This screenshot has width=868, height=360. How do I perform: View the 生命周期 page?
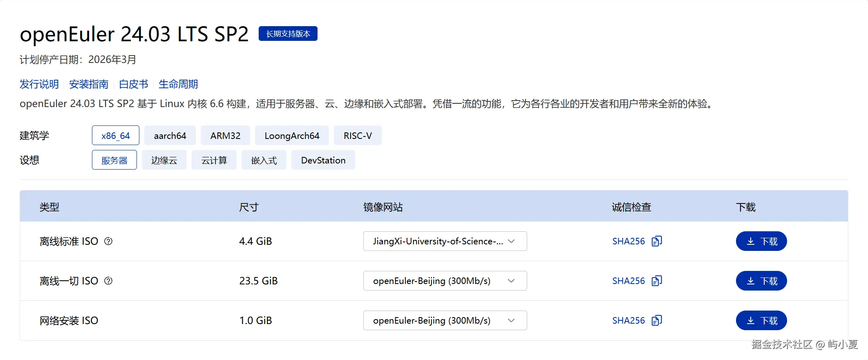[x=178, y=84]
